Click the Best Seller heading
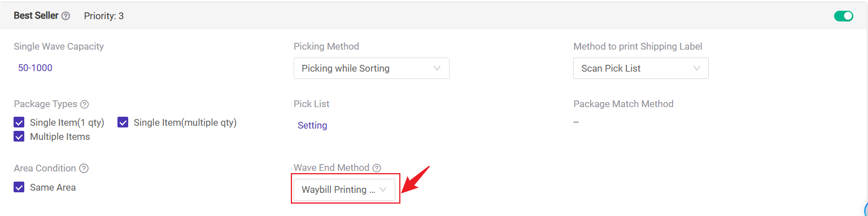 (x=36, y=16)
